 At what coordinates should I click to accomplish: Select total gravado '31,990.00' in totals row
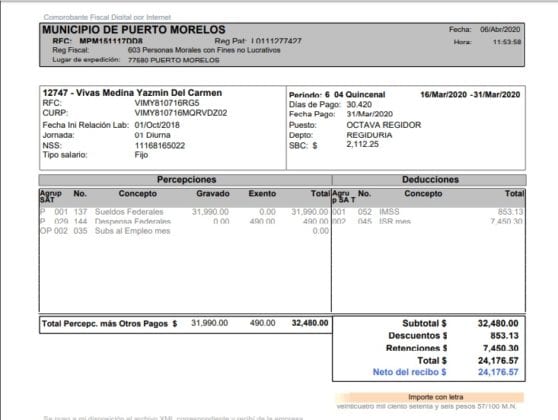click(210, 323)
